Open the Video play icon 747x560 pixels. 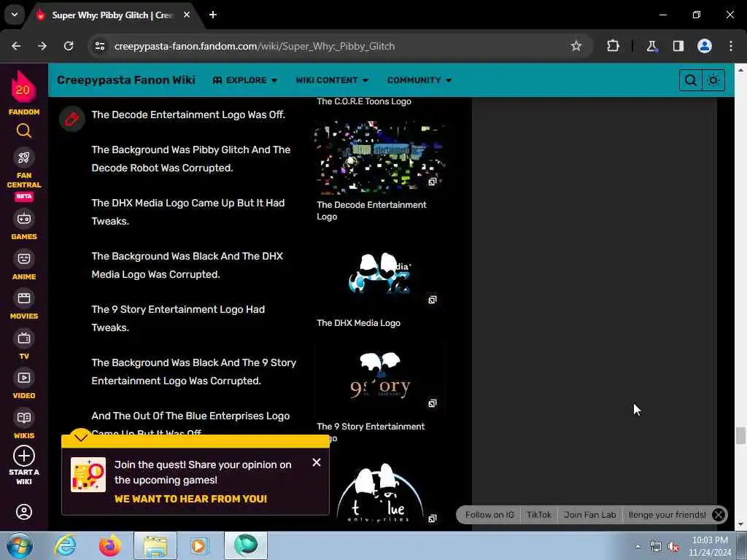coord(24,378)
